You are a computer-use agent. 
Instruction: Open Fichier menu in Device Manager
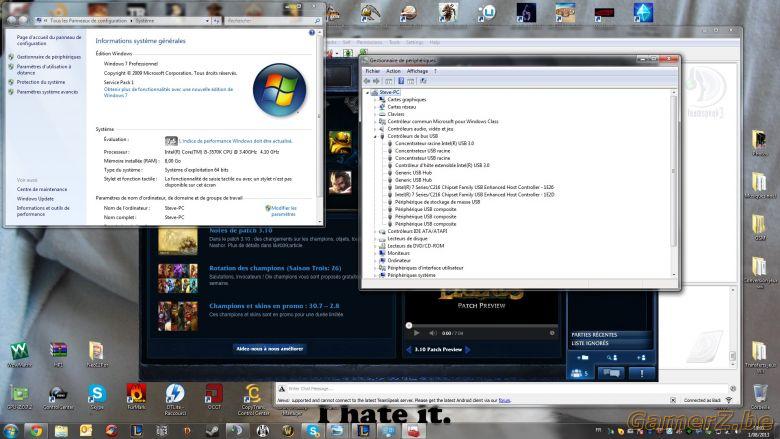click(x=373, y=71)
